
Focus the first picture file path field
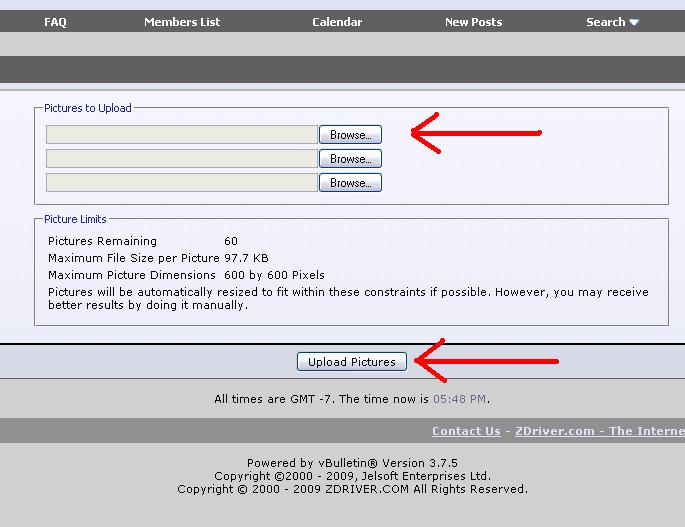pyautogui.click(x=182, y=134)
